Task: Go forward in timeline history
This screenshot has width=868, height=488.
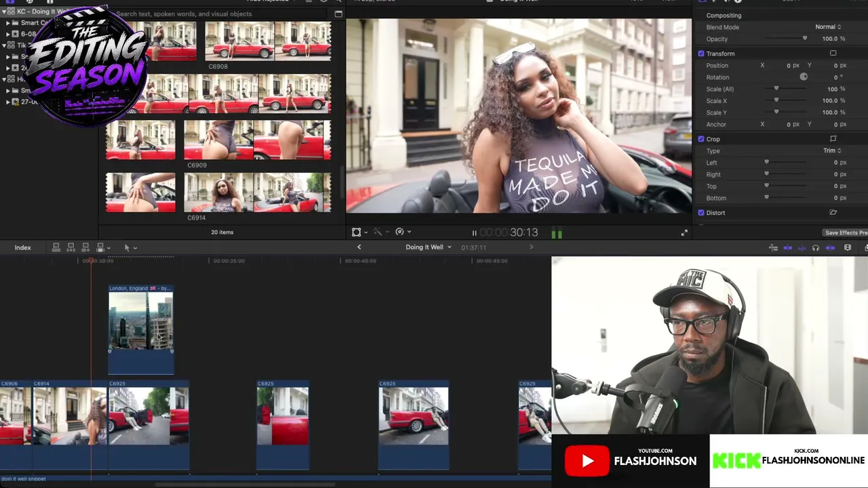Action: point(531,247)
